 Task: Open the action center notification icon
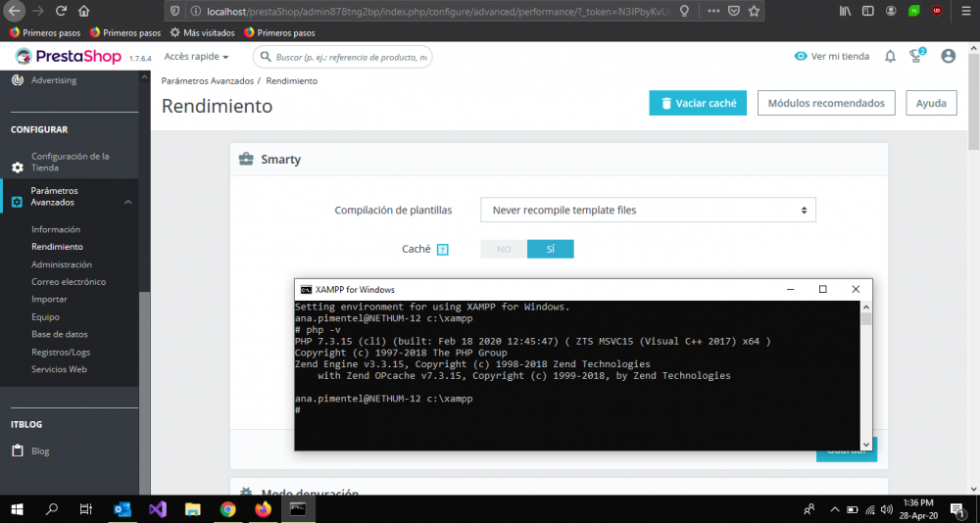[x=956, y=509]
